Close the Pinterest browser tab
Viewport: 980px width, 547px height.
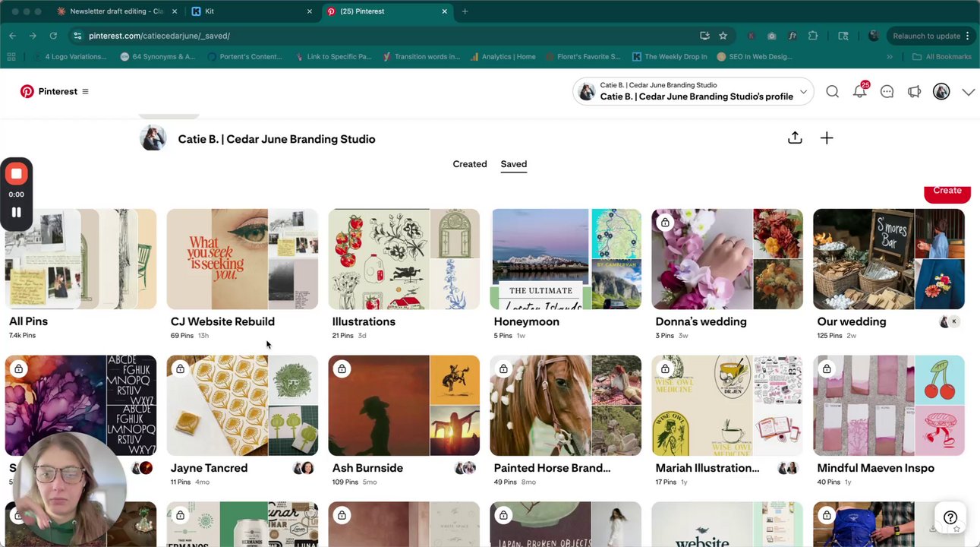444,11
